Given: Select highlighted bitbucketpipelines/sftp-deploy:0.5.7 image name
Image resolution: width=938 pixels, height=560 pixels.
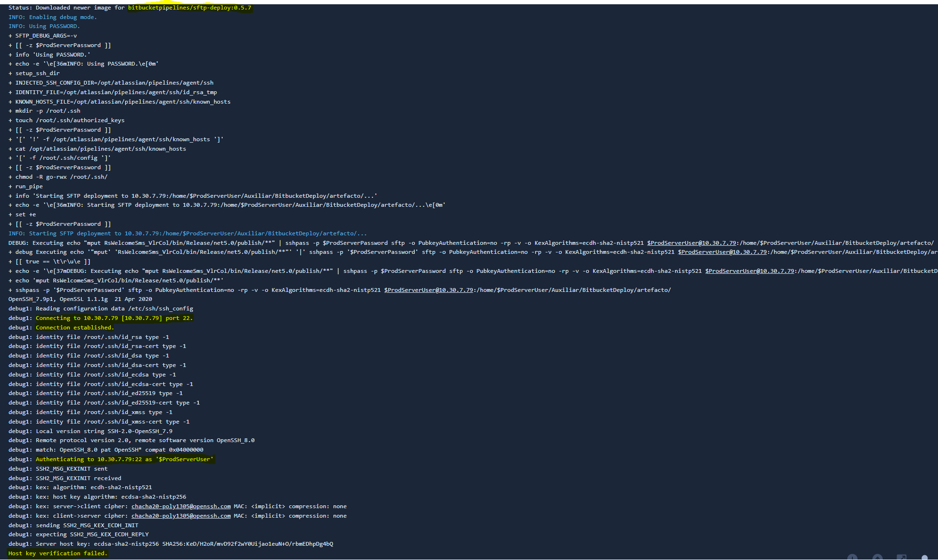Looking at the screenshot, I should pyautogui.click(x=189, y=8).
